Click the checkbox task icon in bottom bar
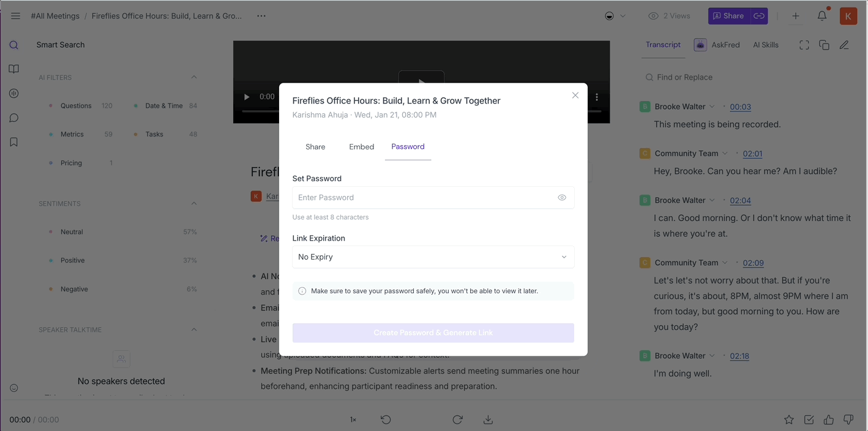Screen dimensions: 868x431 [809, 419]
